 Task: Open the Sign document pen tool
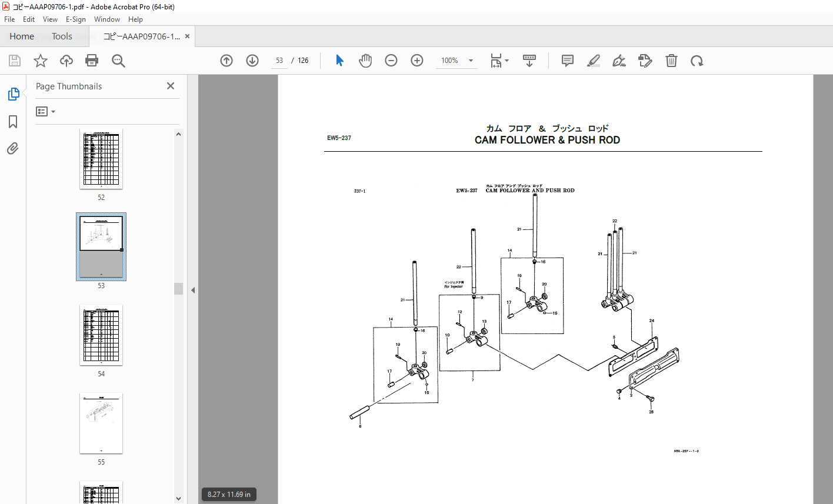(x=619, y=61)
